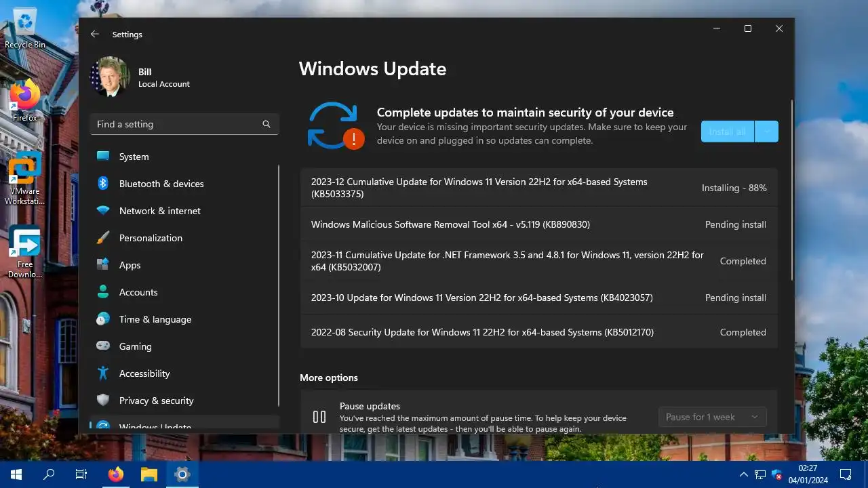
Task: Click the KB5012170 security update row
Action: coord(538,332)
